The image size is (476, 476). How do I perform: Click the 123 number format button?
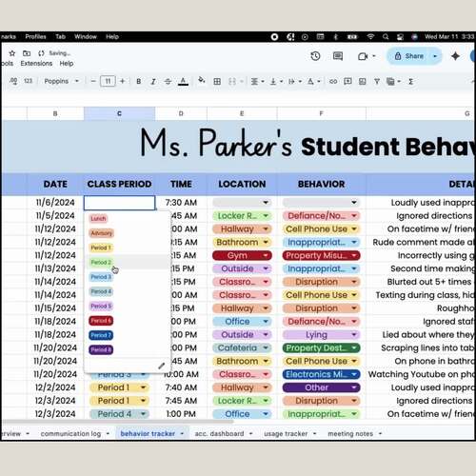tap(28, 81)
